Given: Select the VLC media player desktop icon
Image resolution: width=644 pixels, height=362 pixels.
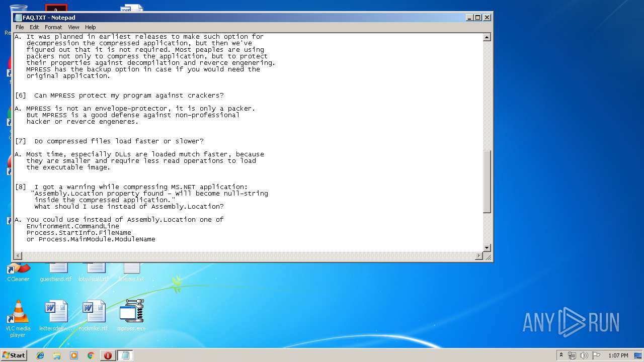Looking at the screenshot, I should tap(18, 318).
